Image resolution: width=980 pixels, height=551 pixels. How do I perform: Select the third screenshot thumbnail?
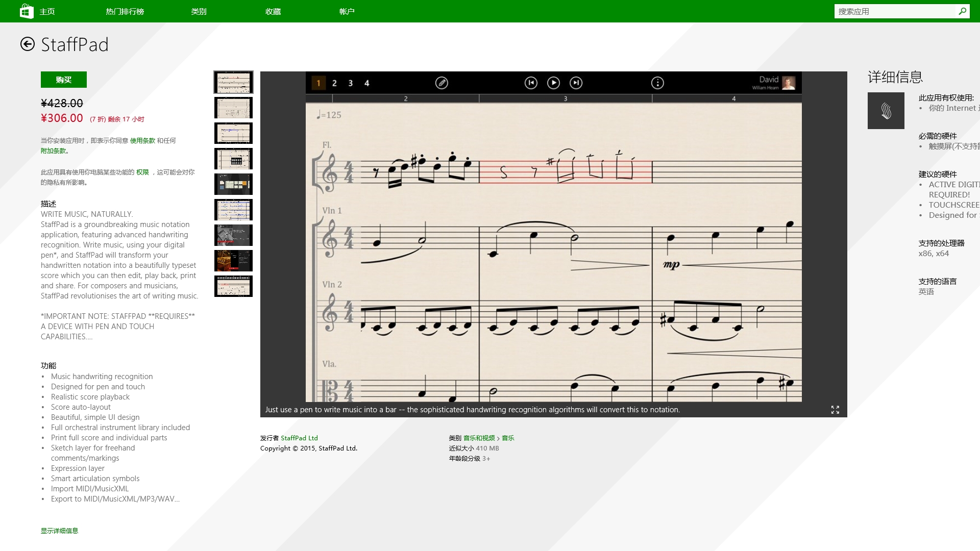point(233,133)
